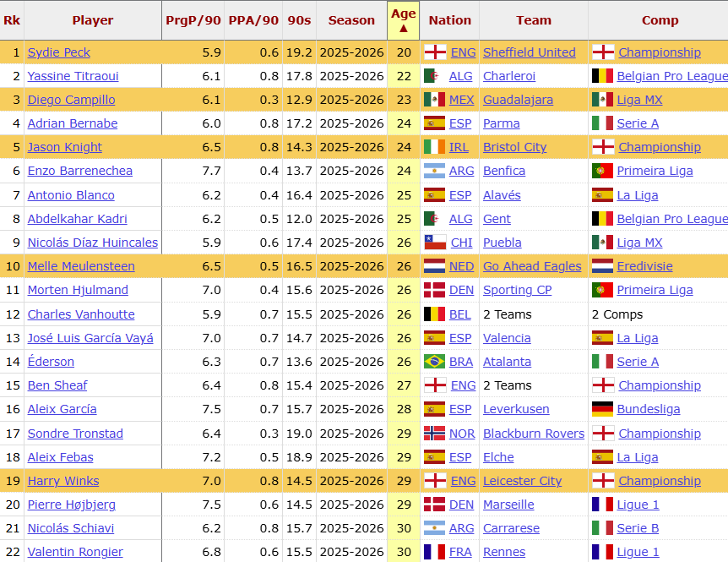Sort by PPA/90 column header
Viewport: 728px width, 562px height.
tap(253, 20)
